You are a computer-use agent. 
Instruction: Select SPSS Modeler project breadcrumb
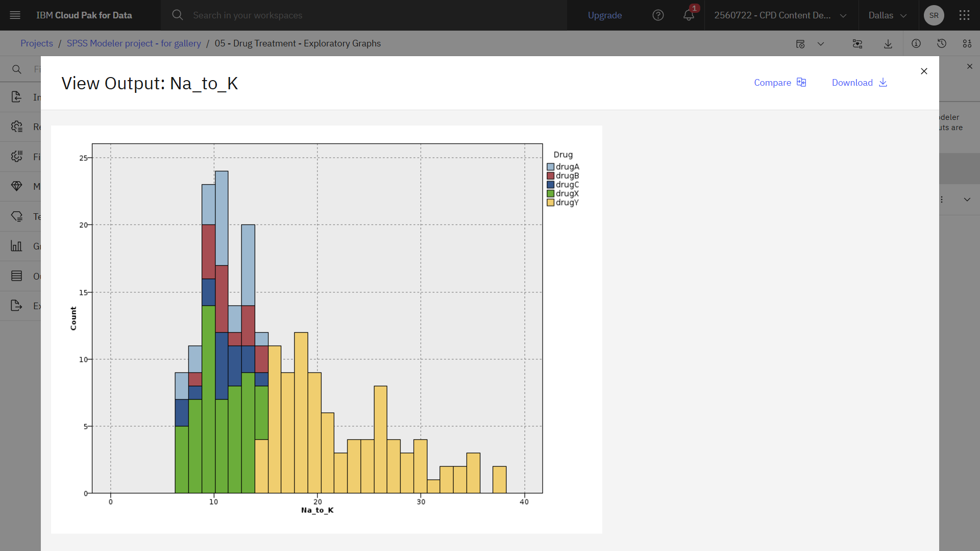coord(134,43)
